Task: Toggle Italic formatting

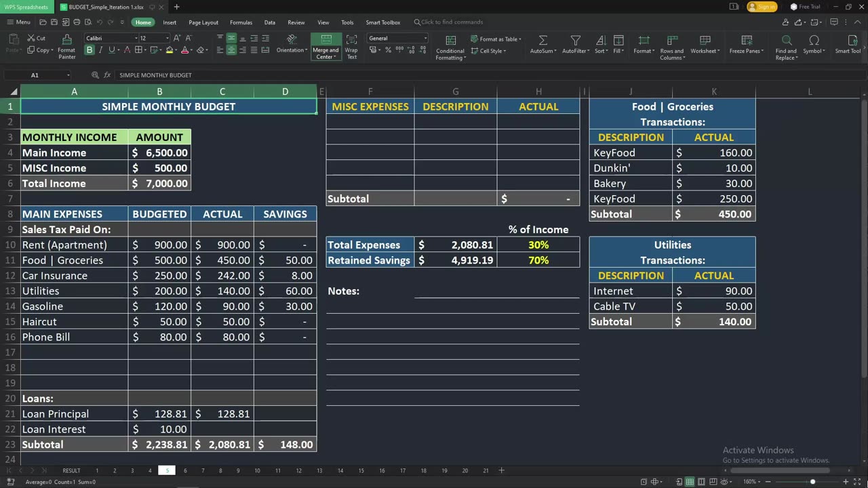Action: [x=100, y=50]
